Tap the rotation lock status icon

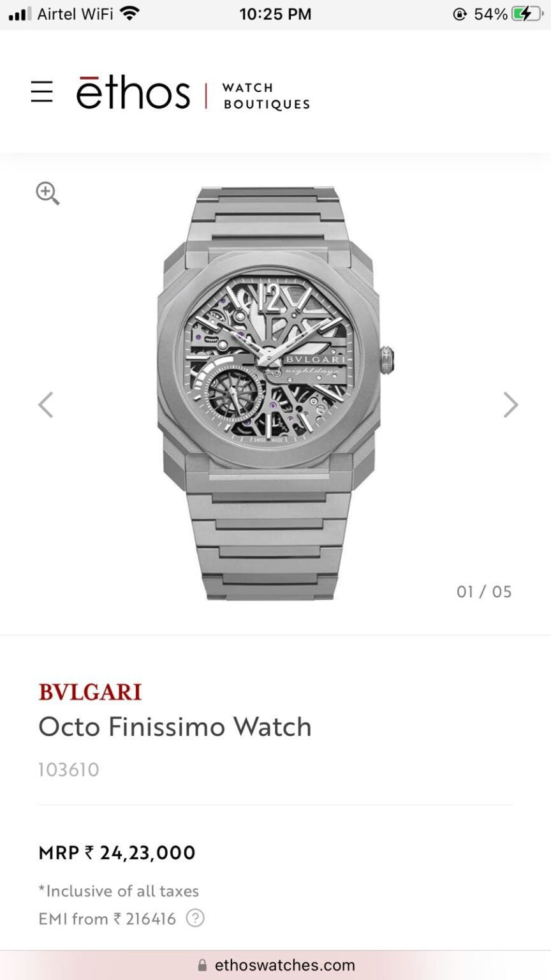click(x=459, y=14)
